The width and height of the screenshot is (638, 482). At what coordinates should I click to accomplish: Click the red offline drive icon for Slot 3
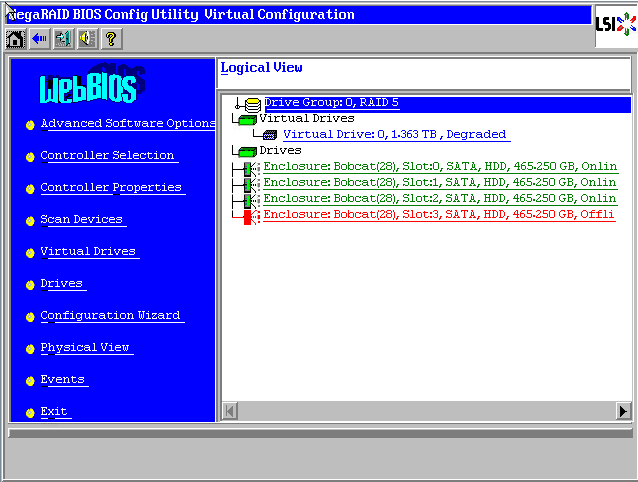click(247, 215)
